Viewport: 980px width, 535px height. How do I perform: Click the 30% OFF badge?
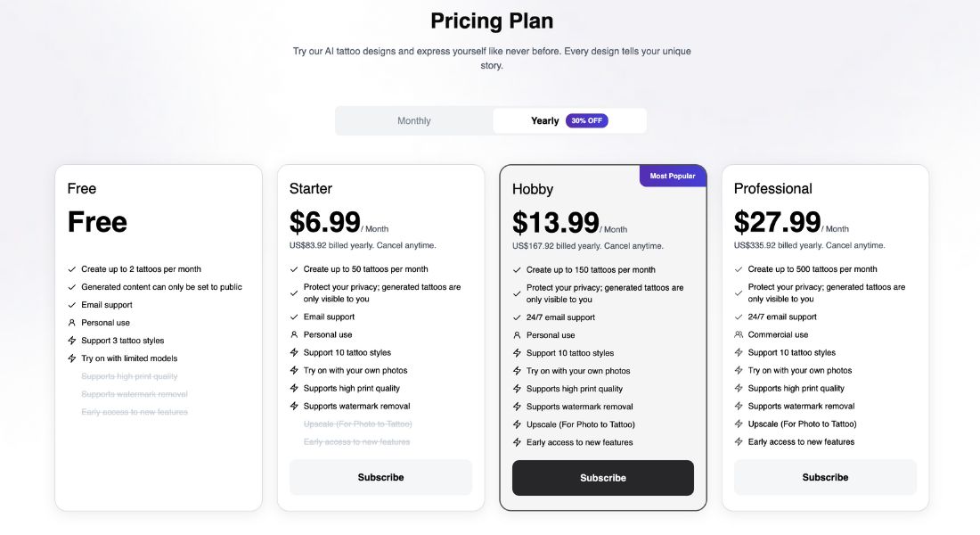[x=587, y=120]
